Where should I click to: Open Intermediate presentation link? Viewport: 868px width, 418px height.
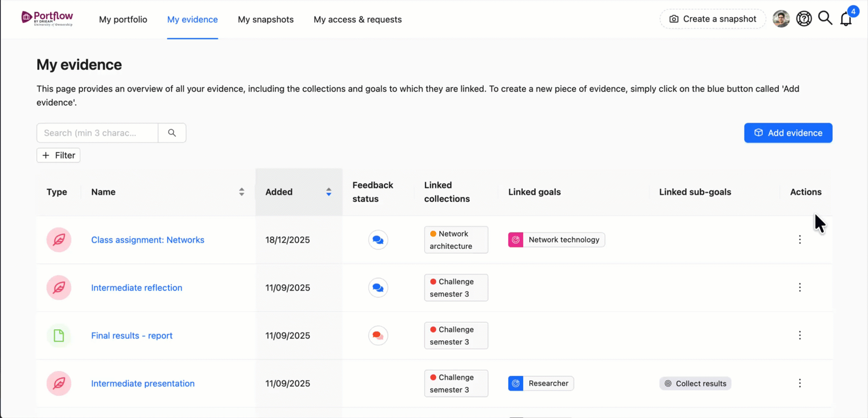click(143, 383)
